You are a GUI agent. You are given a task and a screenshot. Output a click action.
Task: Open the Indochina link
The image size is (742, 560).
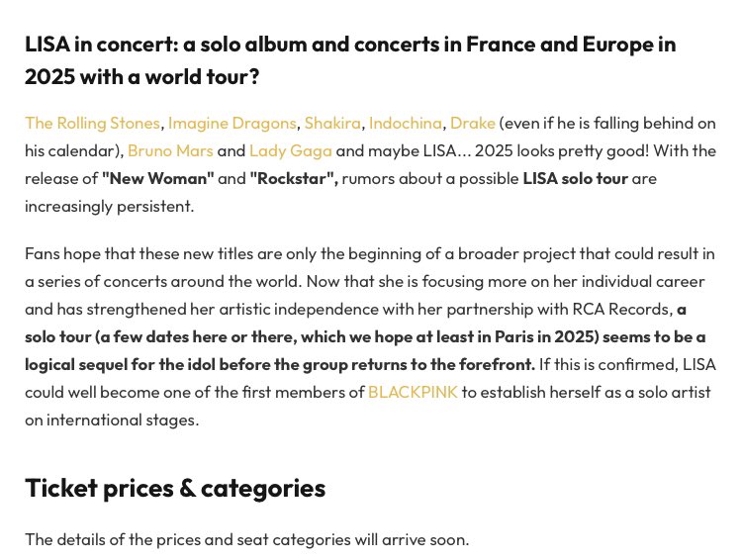(406, 124)
